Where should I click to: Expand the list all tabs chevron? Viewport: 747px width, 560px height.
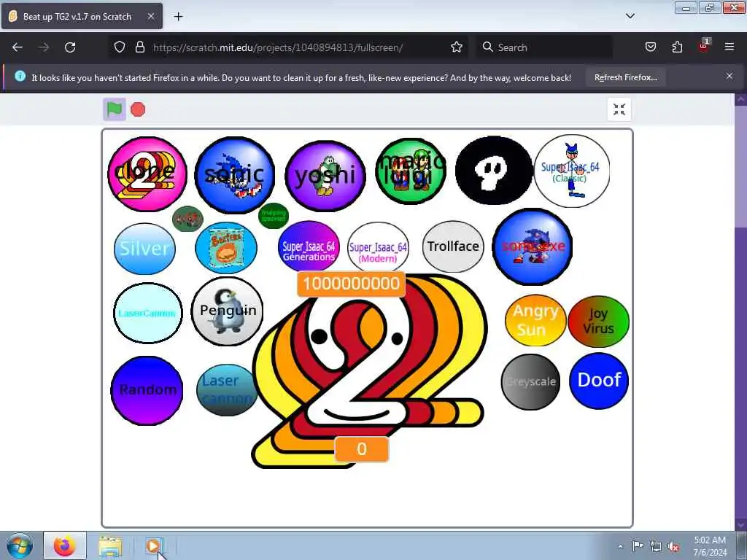click(x=630, y=16)
